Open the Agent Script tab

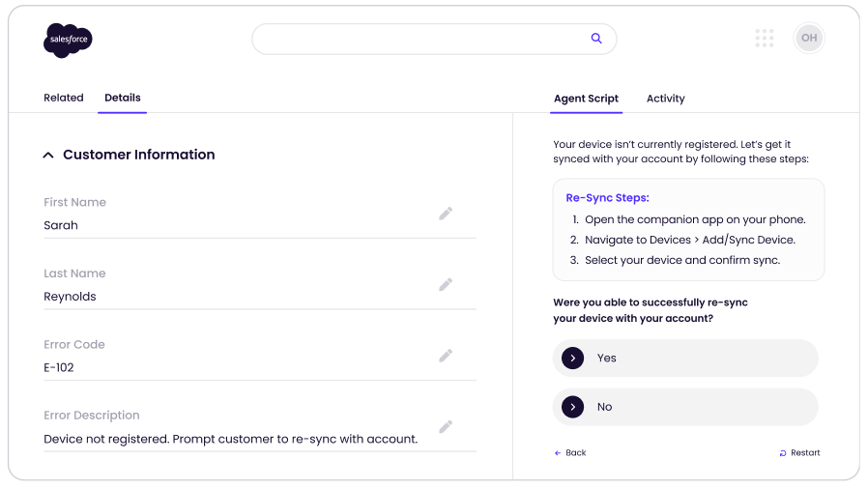[x=586, y=99]
